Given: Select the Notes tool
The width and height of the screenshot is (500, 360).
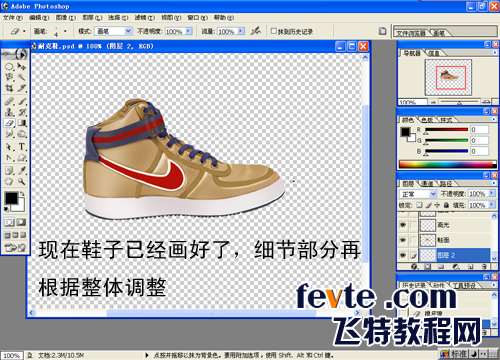Looking at the screenshot, I should [9, 170].
